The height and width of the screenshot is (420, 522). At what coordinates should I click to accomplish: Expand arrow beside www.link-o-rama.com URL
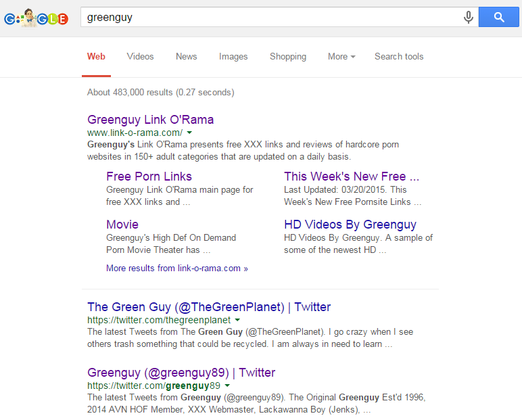(x=189, y=133)
